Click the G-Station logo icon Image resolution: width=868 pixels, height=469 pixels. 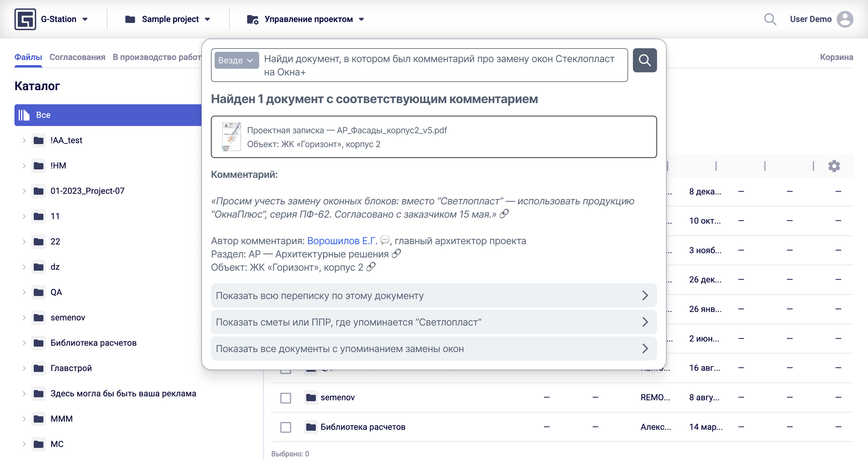coord(25,19)
